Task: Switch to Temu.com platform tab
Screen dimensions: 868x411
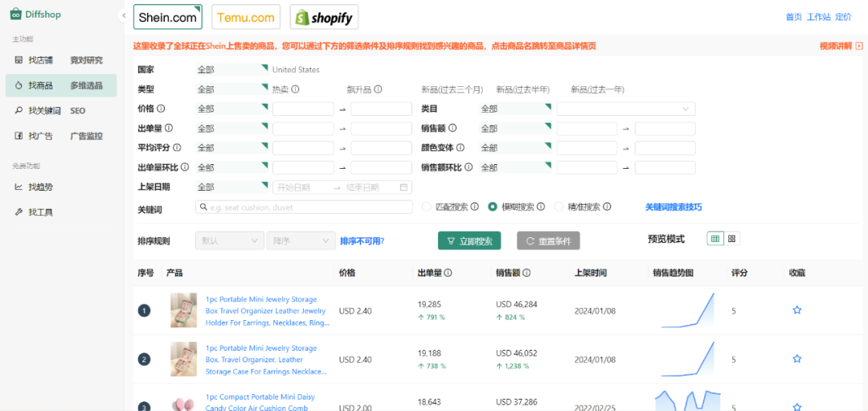Action: click(x=246, y=17)
